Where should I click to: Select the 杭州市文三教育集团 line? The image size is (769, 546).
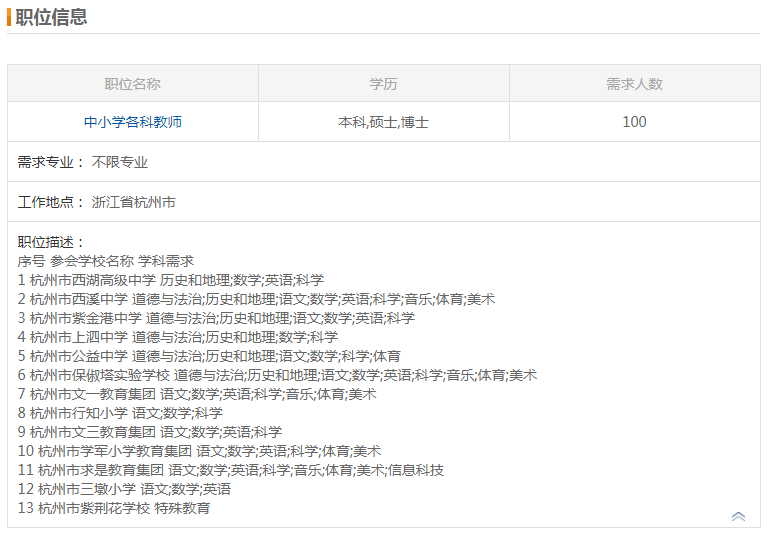pyautogui.click(x=150, y=432)
